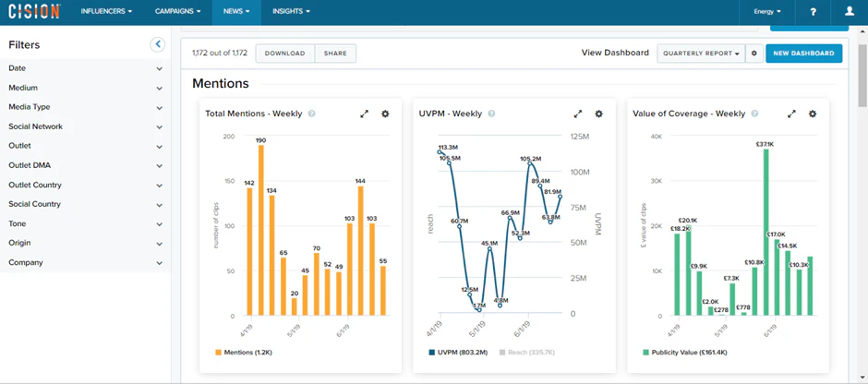Screen dimensions: 868x384
Task: Click the dashboard settings gear beside Quarterly Report
Action: coord(754,54)
